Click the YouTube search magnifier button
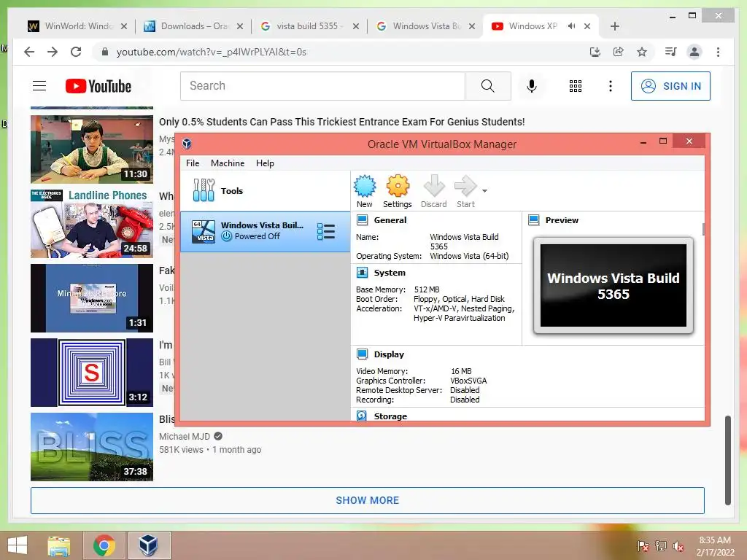Screen dimensions: 747x560 click(x=488, y=86)
